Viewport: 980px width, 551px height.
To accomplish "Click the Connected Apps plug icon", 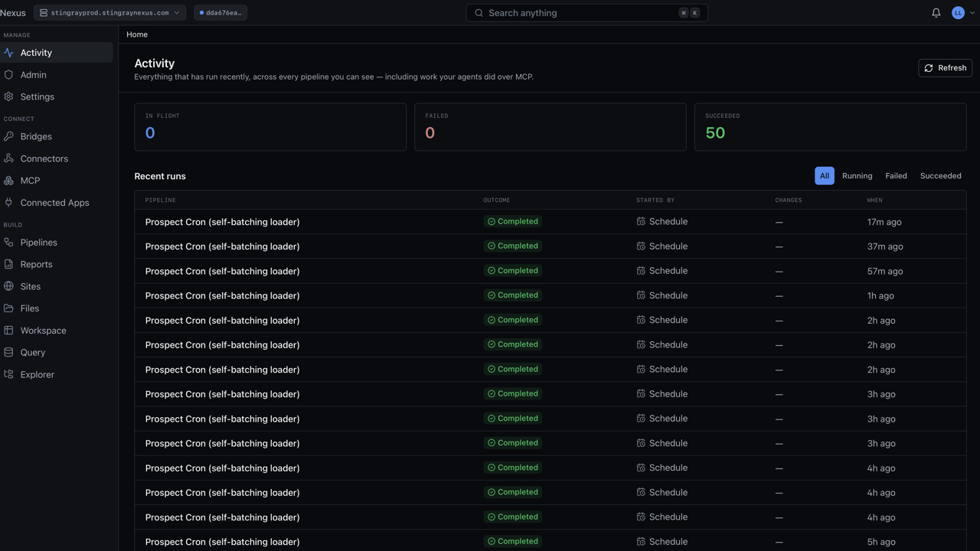I will tap(8, 203).
